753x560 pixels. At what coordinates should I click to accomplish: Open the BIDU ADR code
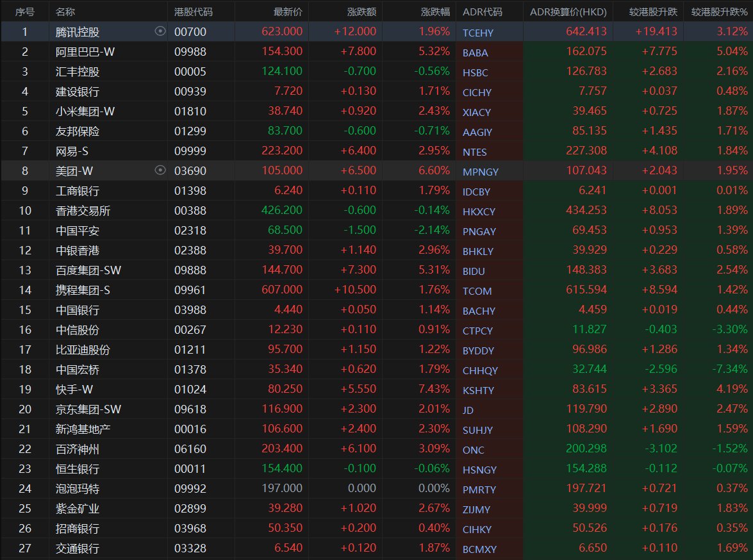coord(474,271)
